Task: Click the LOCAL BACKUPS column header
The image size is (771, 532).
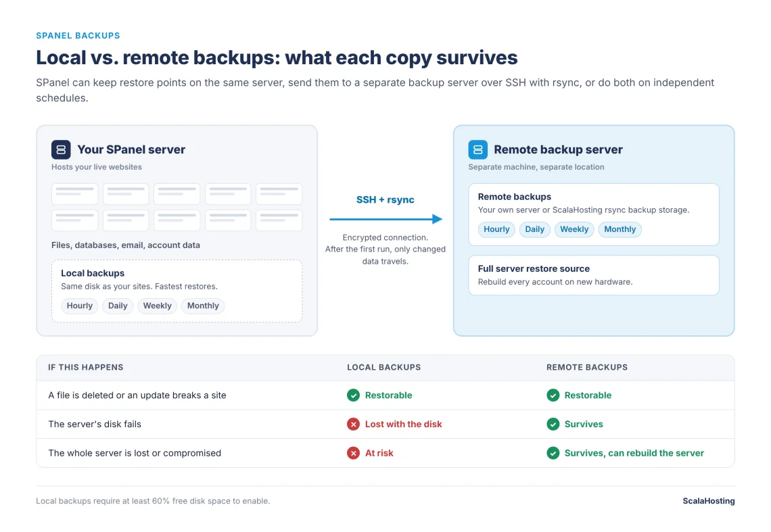Action: coord(384,367)
